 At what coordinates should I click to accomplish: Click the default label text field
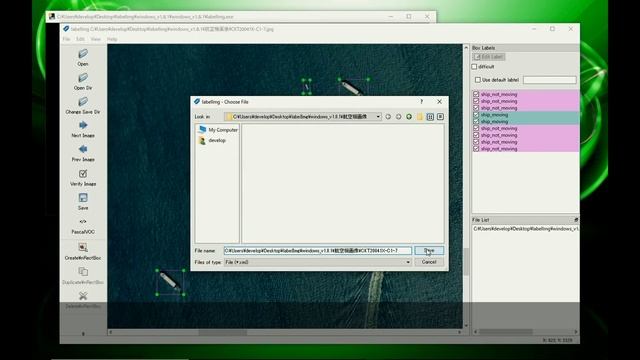point(550,80)
